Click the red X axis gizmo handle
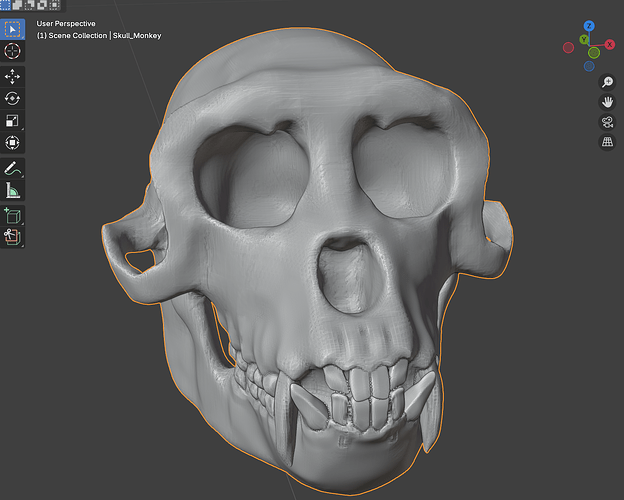Viewport: 624px width, 500px height. (609, 45)
